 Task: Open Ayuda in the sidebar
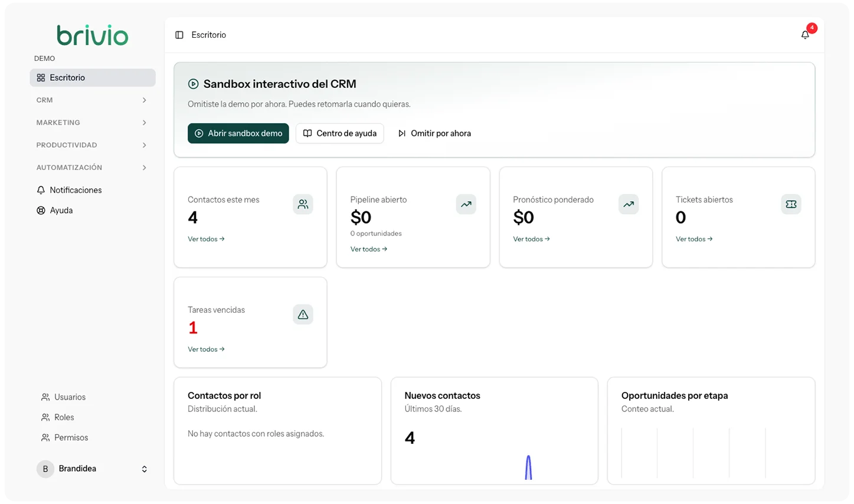click(x=93, y=210)
